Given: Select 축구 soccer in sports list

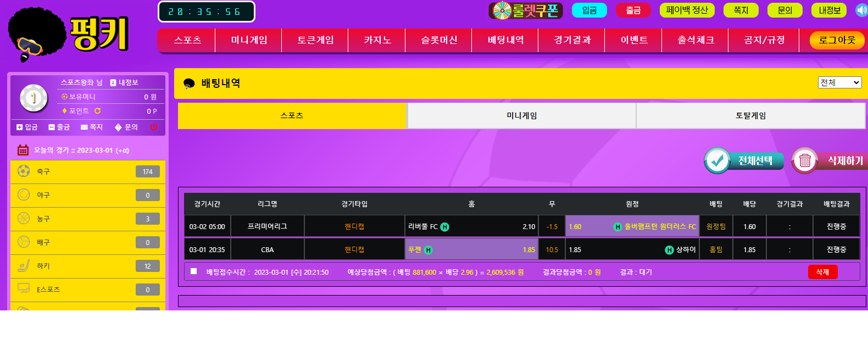Looking at the screenshot, I should point(88,172).
